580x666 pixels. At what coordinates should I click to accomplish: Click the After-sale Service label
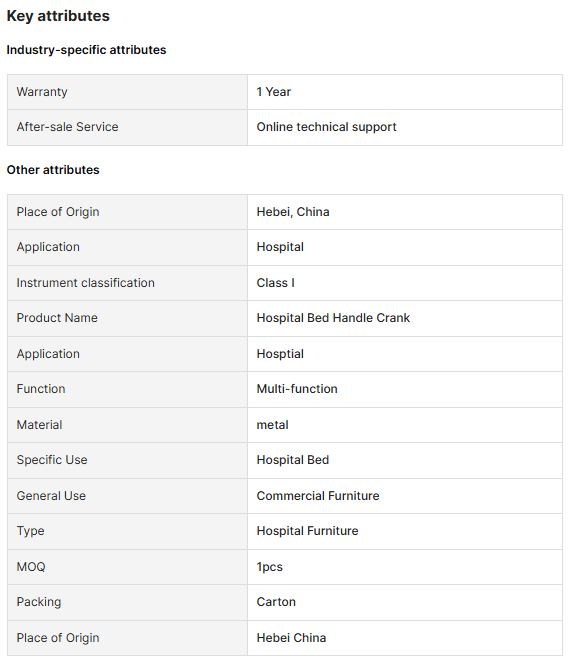tap(68, 127)
